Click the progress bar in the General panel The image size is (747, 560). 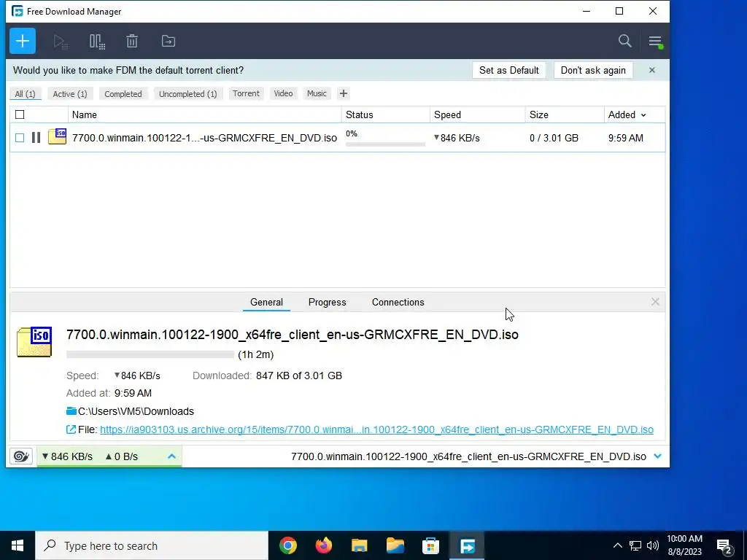click(150, 354)
